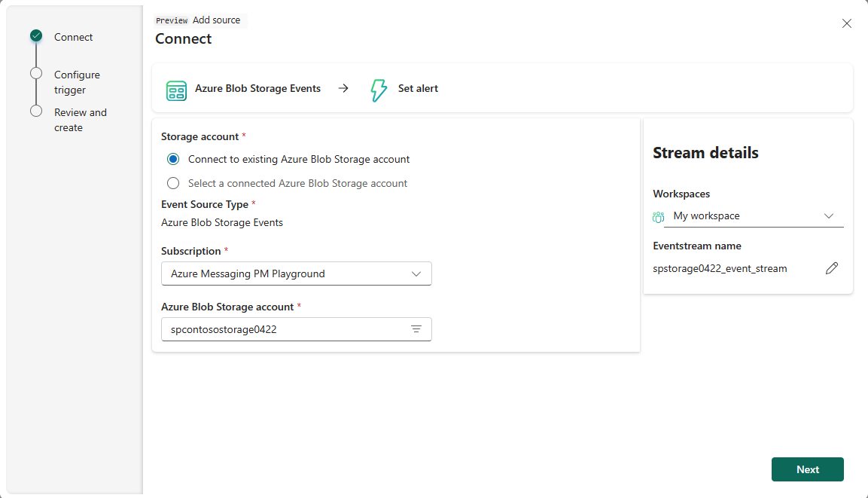
Task: Open the Azure Blob Storage account combo box
Action: [296, 329]
